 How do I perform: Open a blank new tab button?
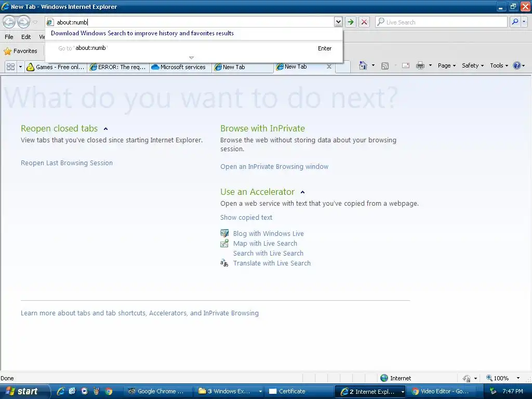point(343,67)
